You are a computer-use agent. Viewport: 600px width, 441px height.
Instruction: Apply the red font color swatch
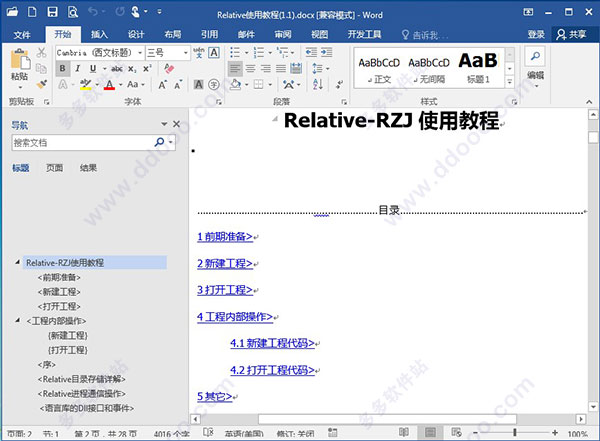coord(109,85)
